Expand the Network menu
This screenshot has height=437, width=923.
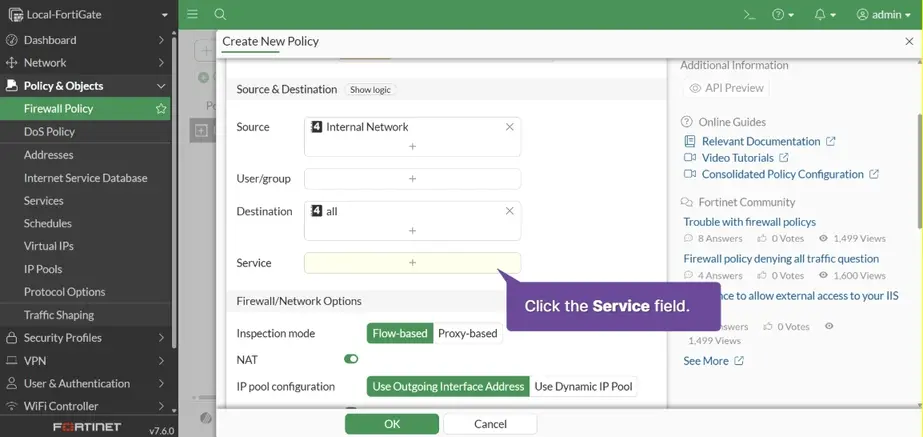point(85,63)
